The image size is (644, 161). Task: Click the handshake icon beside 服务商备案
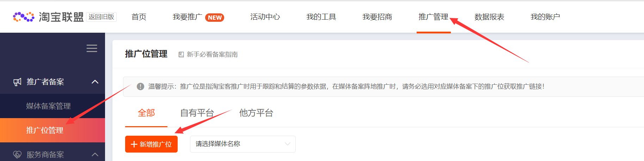17,154
